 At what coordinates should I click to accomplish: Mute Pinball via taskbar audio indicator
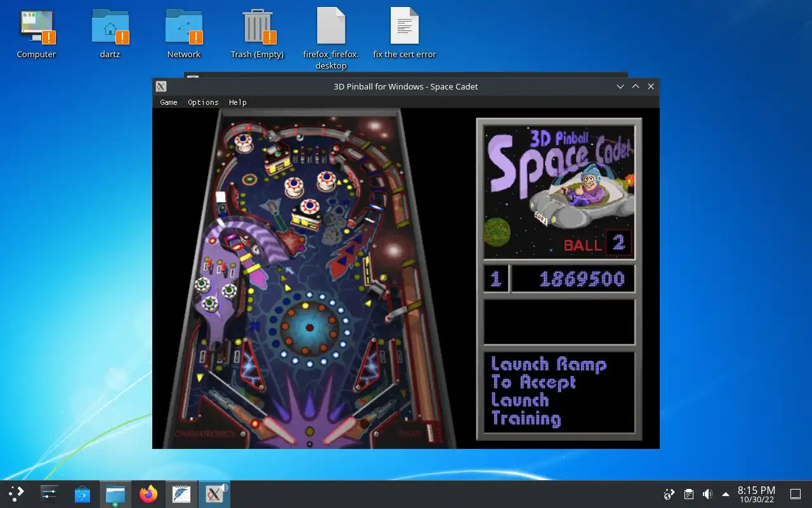click(225, 487)
